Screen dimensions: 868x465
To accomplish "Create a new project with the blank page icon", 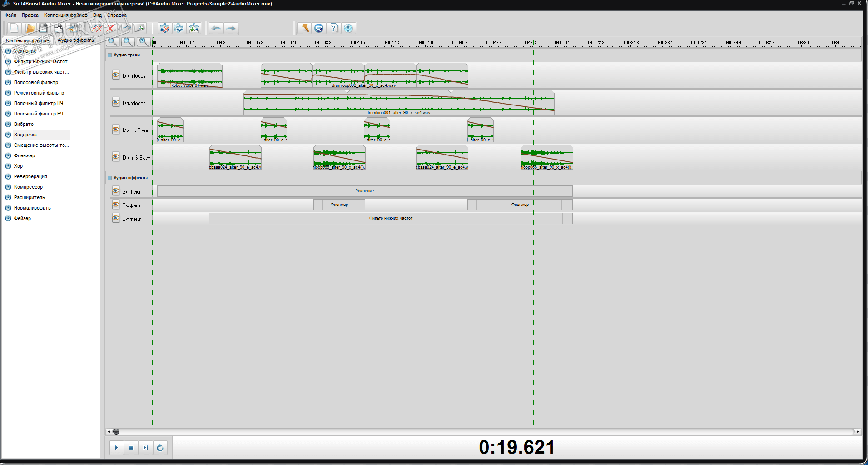I will [x=14, y=28].
